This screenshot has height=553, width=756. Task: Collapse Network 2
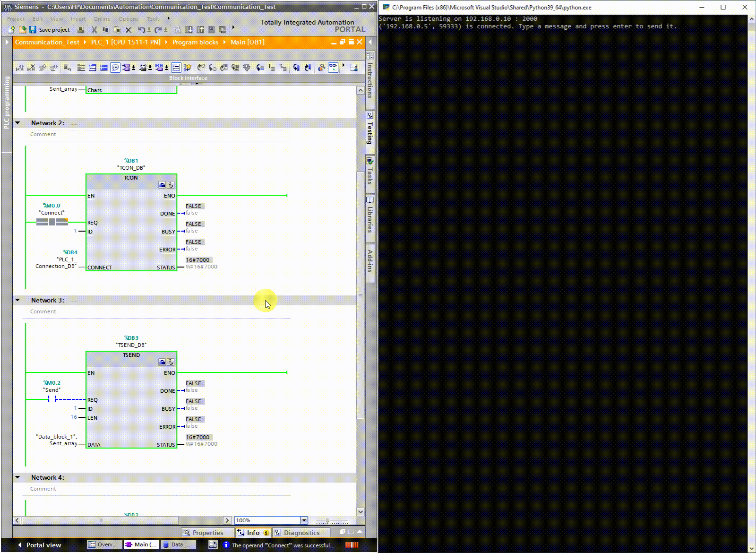17,122
